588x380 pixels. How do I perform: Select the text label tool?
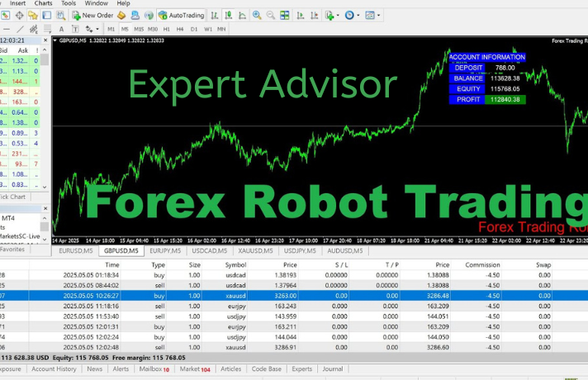tap(75, 29)
